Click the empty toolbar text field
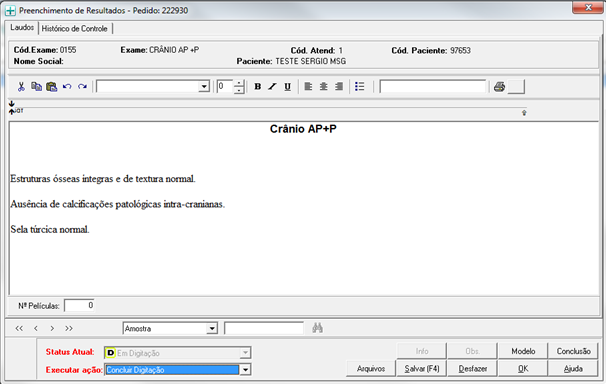The height and width of the screenshot is (384, 606). 432,87
